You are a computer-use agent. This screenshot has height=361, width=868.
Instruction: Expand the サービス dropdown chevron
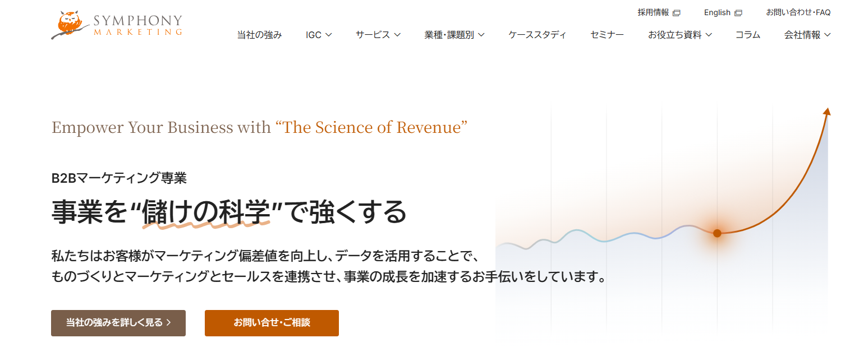tap(397, 35)
